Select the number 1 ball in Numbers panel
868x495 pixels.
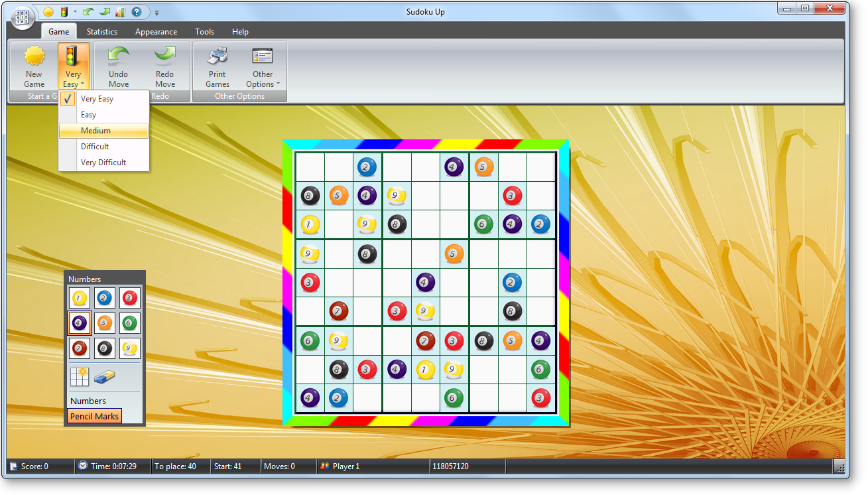tap(79, 297)
